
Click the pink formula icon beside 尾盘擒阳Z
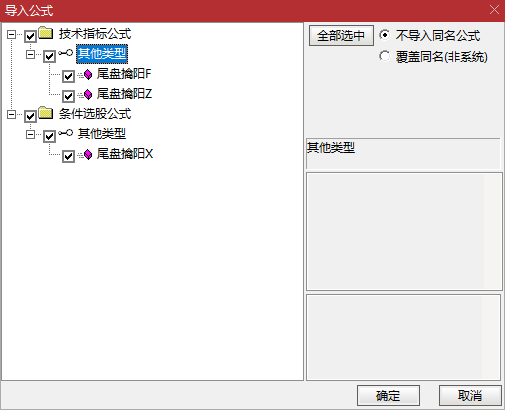[88, 95]
